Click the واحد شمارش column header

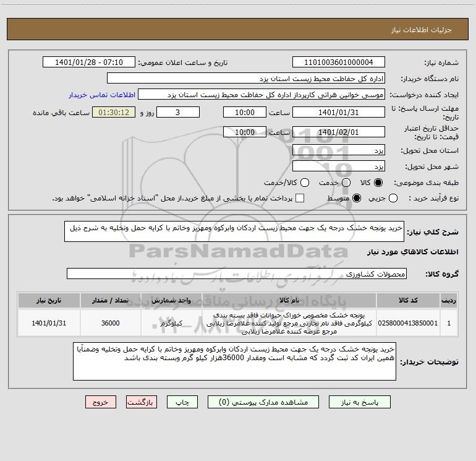171,300
